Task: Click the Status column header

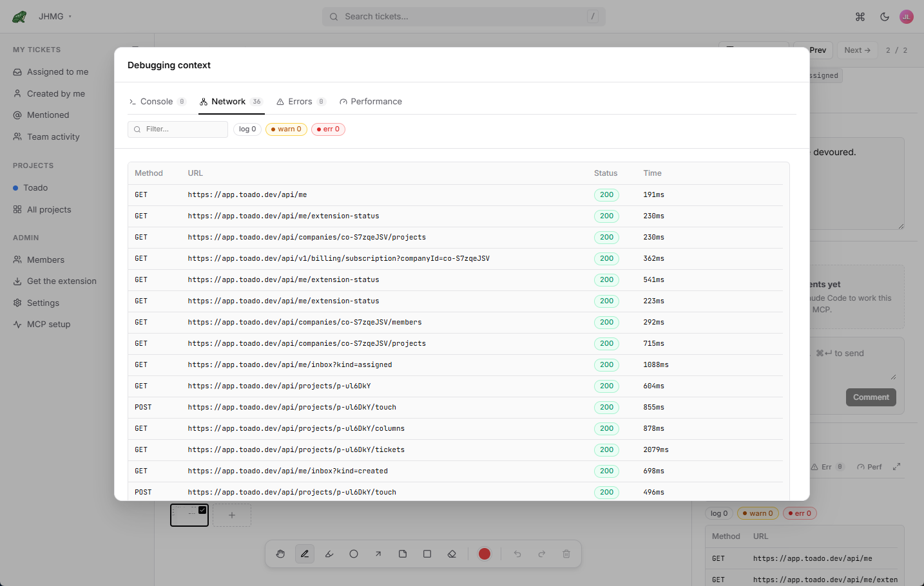Action: pos(606,173)
